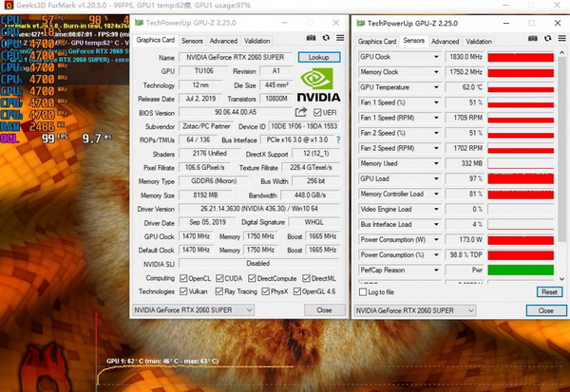This screenshot has height=392, width=570.
Task: Click GPU-Z icon in left window title bar
Action: tap(139, 23)
